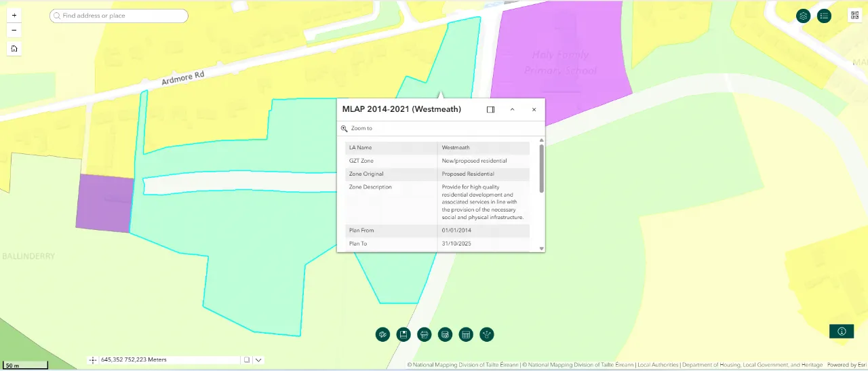Dock the MLAP popup panel
This screenshot has height=371, width=868.
point(491,109)
